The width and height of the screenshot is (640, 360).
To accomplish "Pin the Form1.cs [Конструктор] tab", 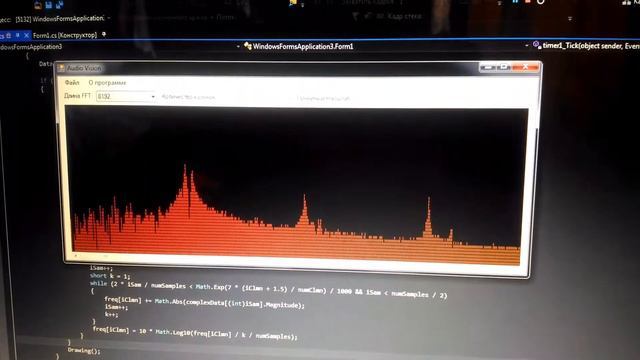I will (104, 35).
